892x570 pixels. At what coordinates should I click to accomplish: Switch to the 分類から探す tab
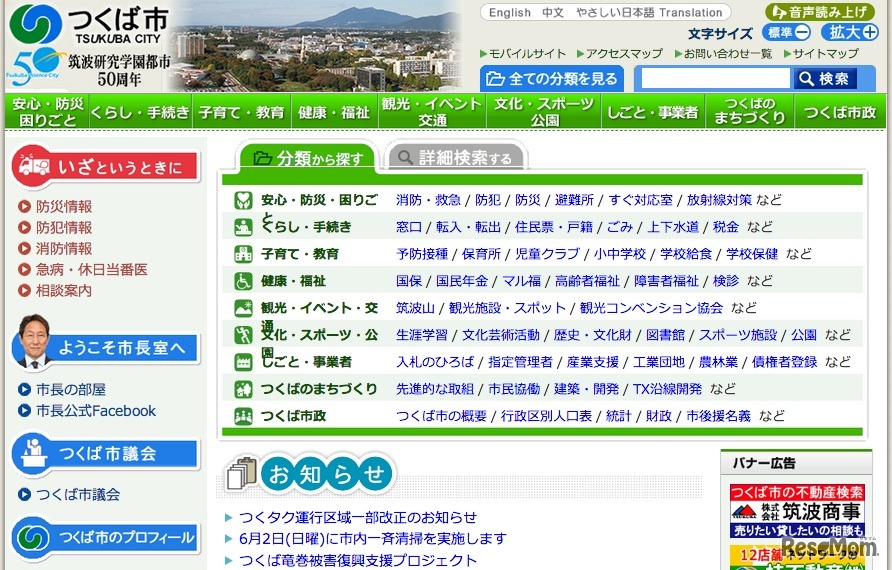pos(308,156)
